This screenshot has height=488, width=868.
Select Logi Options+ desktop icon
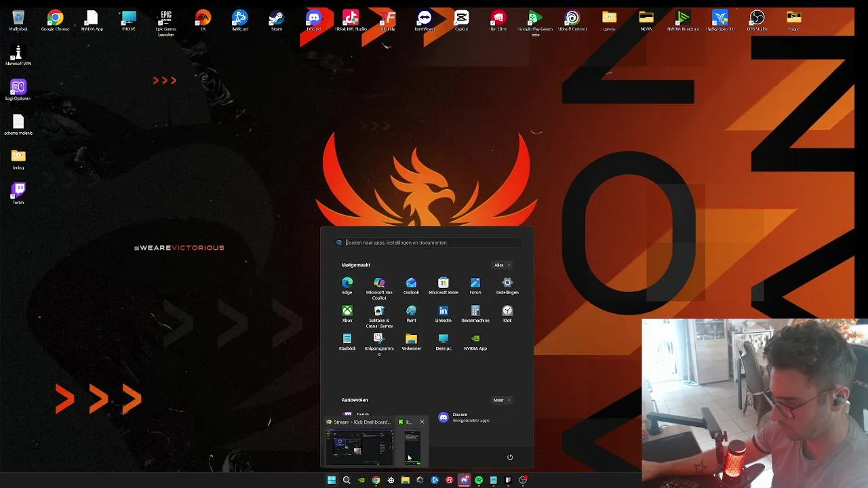(x=18, y=90)
